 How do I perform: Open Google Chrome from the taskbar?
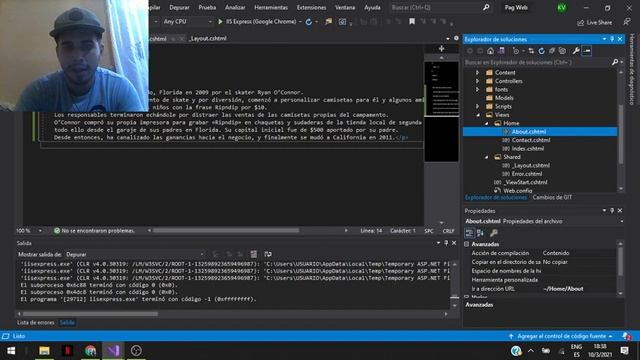click(x=90, y=351)
